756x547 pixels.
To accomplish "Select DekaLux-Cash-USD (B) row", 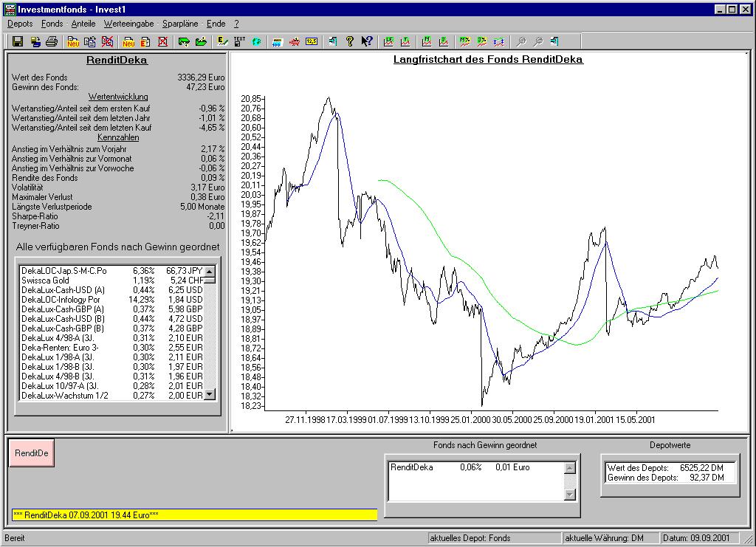I will point(112,319).
